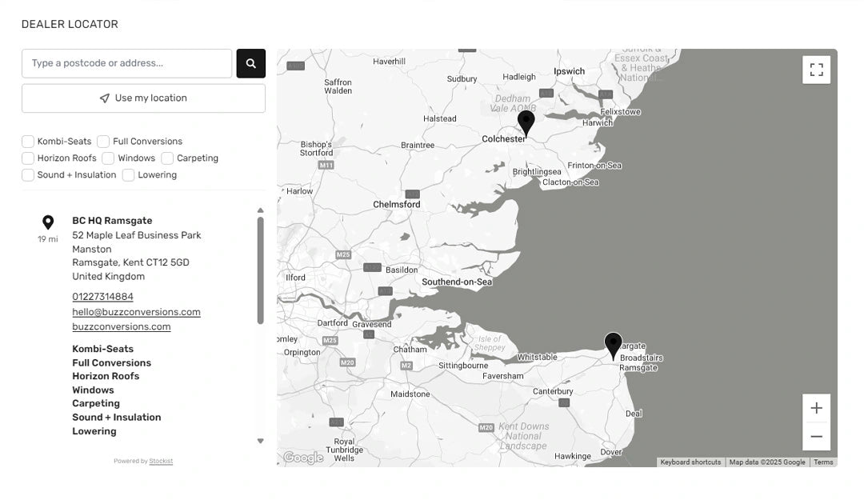Visit the buzzconversions.com website link
Image resolution: width=864 pixels, height=504 pixels.
[121, 326]
